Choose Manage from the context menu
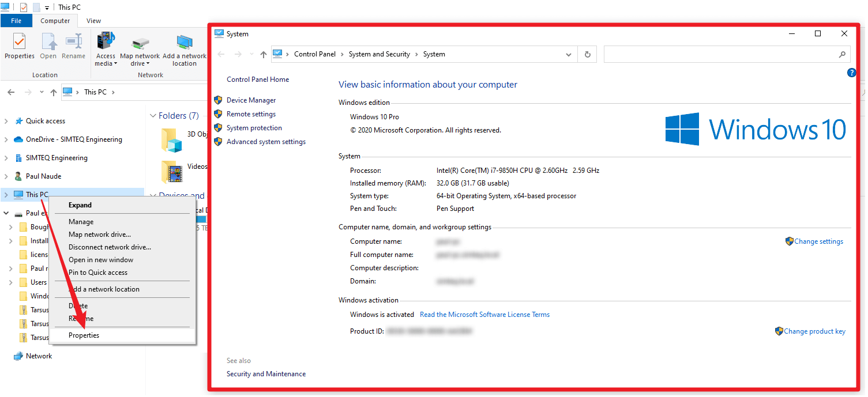 (81, 222)
